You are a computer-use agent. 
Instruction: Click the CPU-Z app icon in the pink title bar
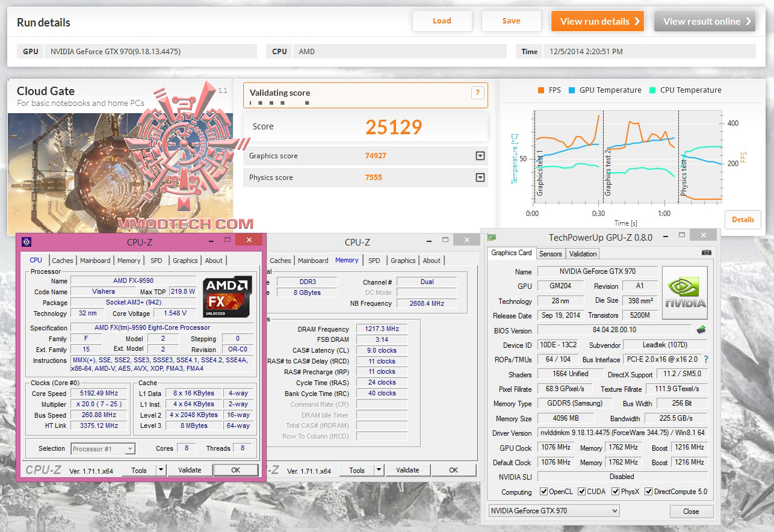(x=26, y=242)
